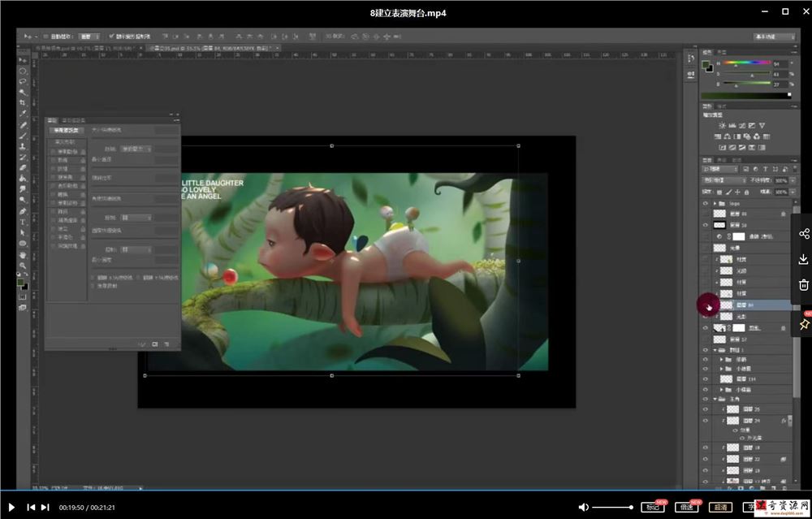Add an Invert adjustment layer

tap(723, 148)
